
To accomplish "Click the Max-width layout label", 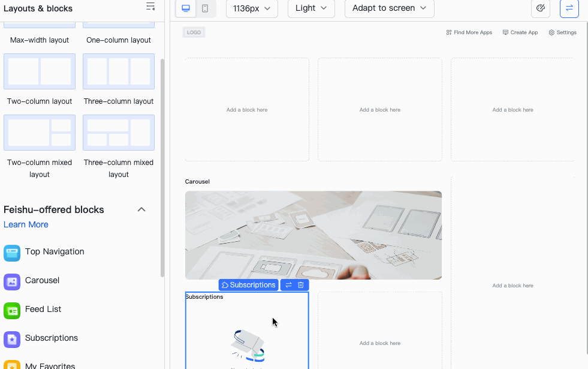I will (x=40, y=40).
